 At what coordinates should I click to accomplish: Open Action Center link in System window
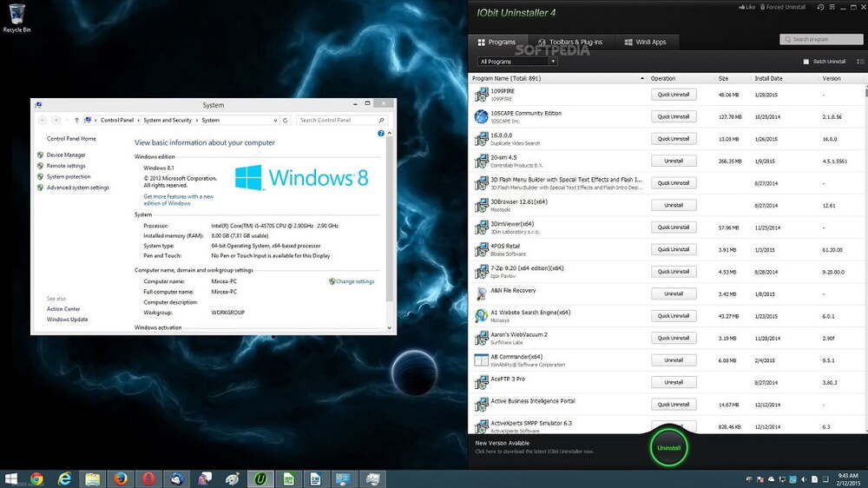[x=63, y=309]
